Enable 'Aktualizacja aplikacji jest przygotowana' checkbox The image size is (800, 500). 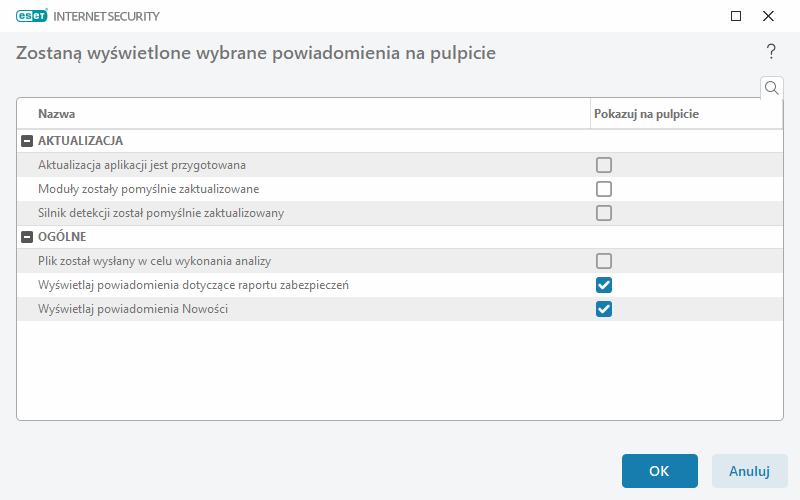tap(604, 165)
